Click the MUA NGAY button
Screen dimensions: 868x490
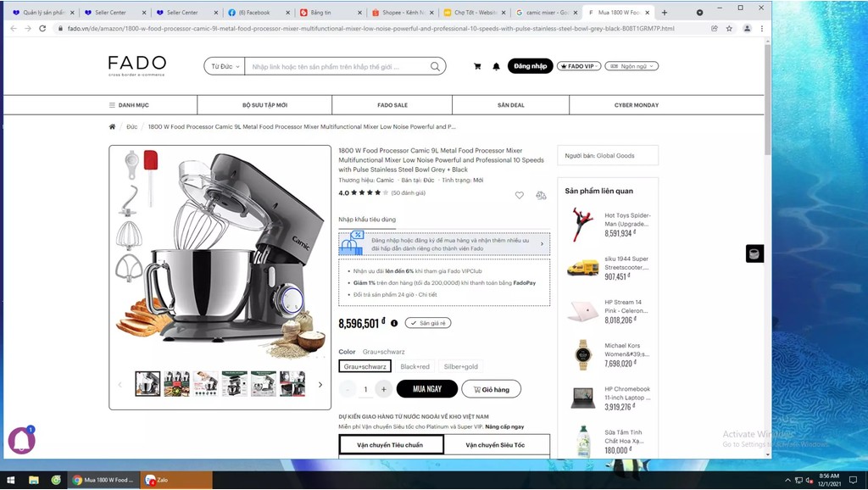(426, 388)
